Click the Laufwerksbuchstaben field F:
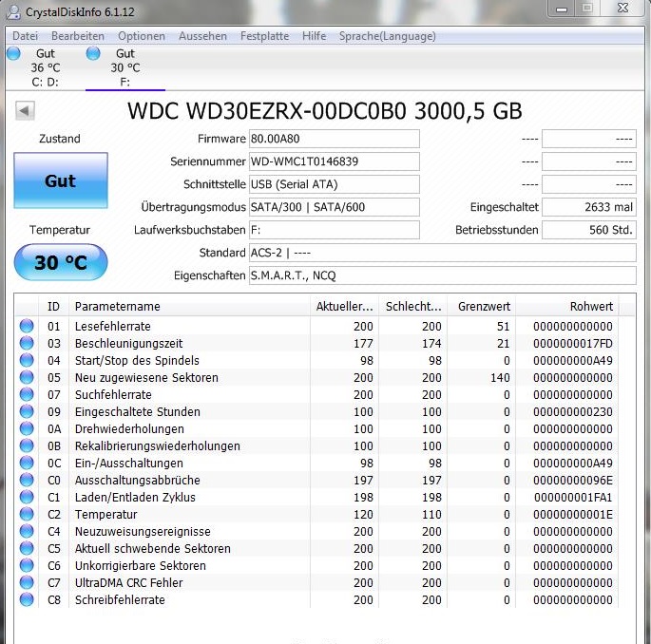This screenshot has height=644, width=651. pos(335,230)
